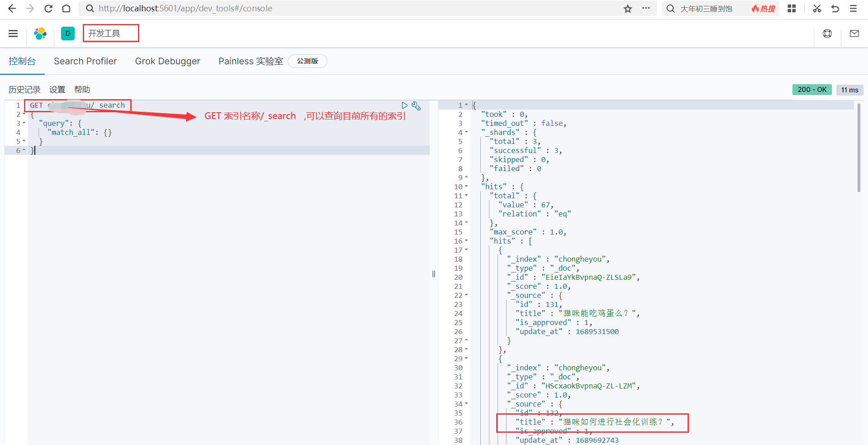
Task: Open 帮助 help
Action: tap(82, 90)
